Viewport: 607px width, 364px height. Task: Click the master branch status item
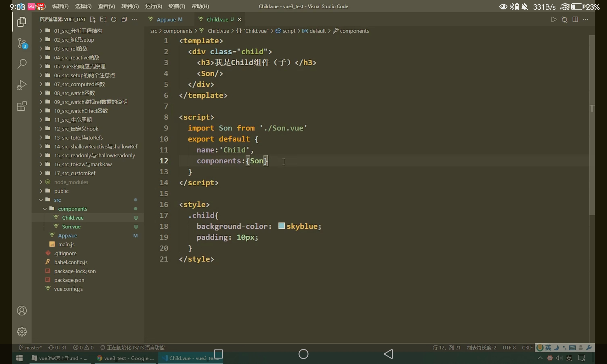click(30, 348)
